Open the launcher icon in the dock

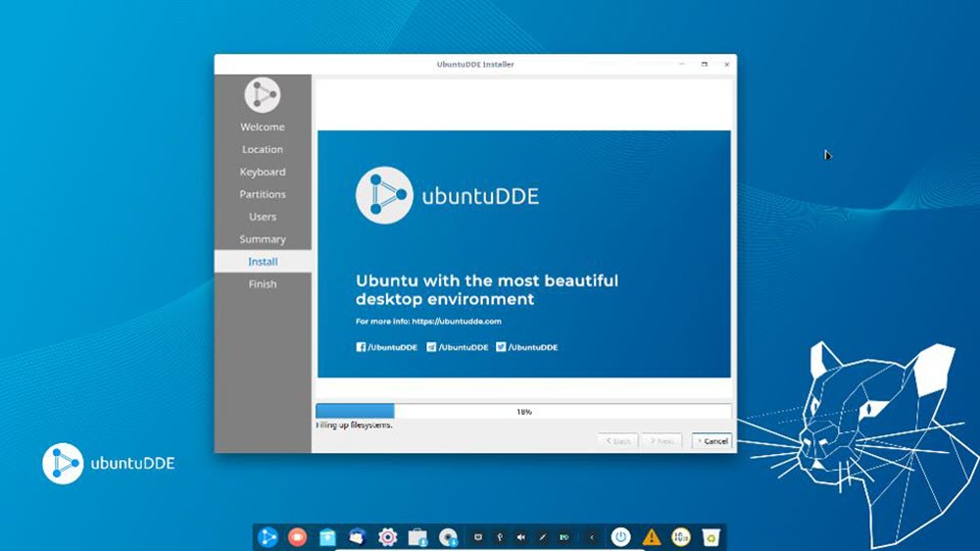[268, 536]
